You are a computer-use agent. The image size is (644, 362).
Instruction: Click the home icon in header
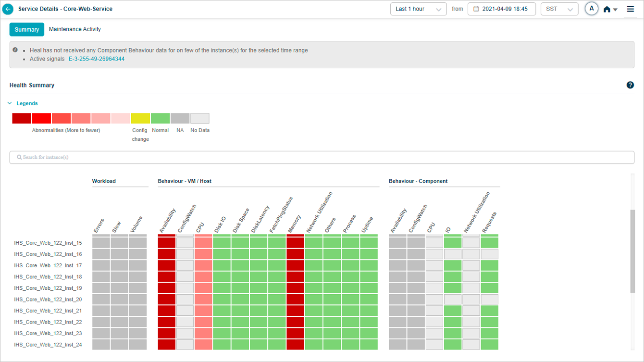pyautogui.click(x=607, y=9)
